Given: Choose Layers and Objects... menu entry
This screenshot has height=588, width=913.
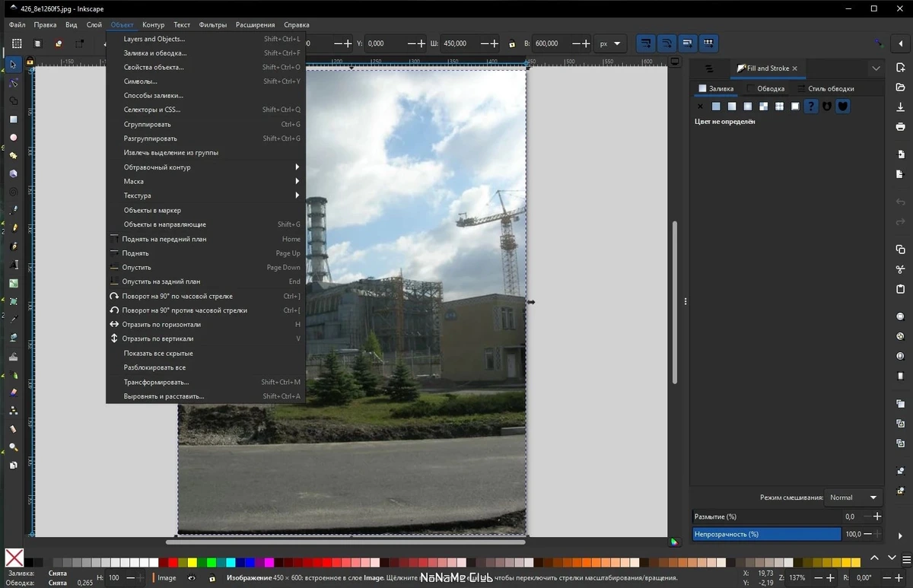Looking at the screenshot, I should point(205,39).
